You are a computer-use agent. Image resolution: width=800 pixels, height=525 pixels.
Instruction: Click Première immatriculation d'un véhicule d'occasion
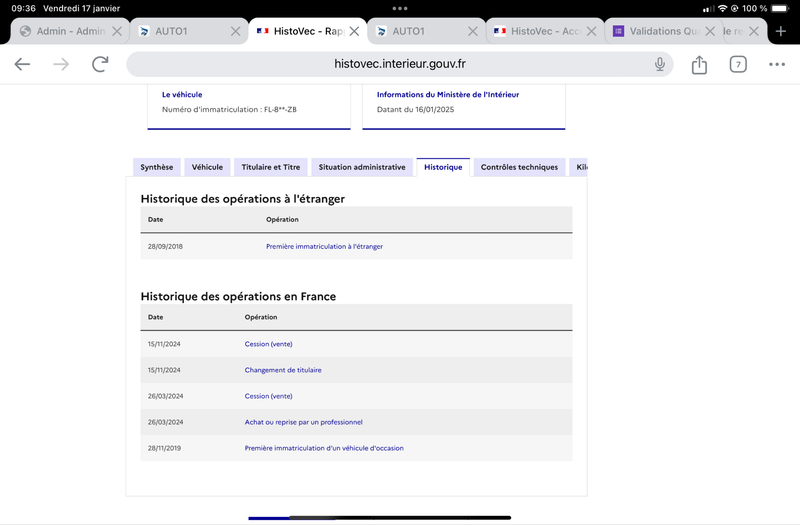(x=324, y=448)
